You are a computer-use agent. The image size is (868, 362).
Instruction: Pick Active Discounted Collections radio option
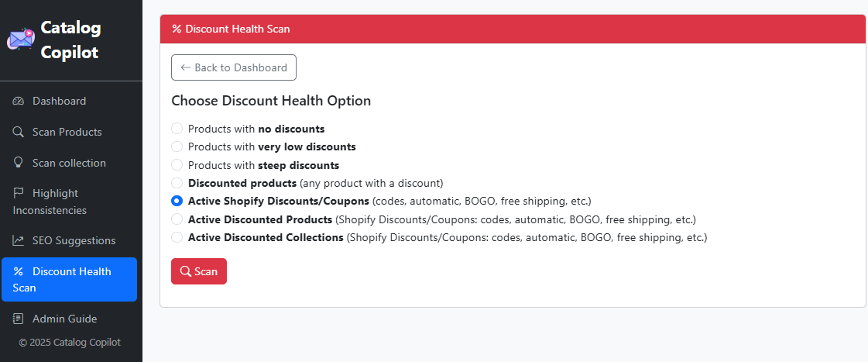pos(177,237)
